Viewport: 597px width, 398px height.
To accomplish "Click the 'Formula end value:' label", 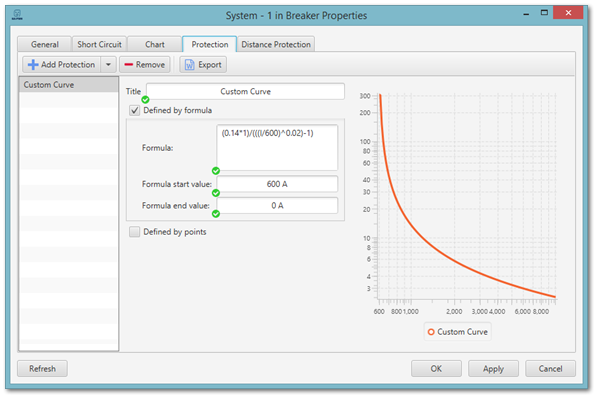I will pos(176,206).
